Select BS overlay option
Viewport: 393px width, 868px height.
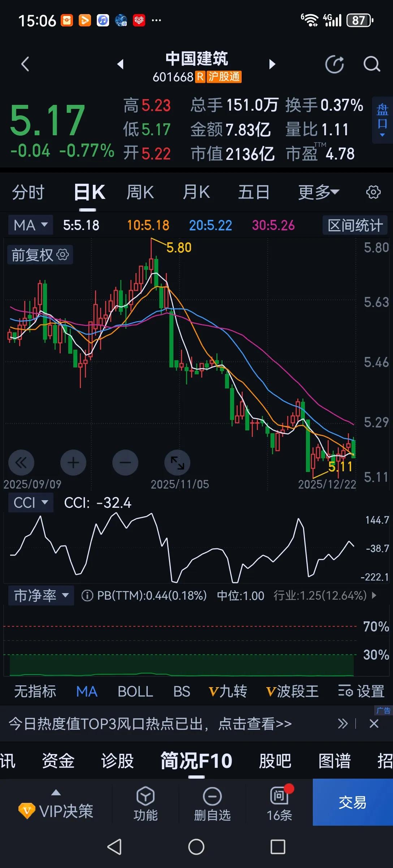click(x=181, y=691)
